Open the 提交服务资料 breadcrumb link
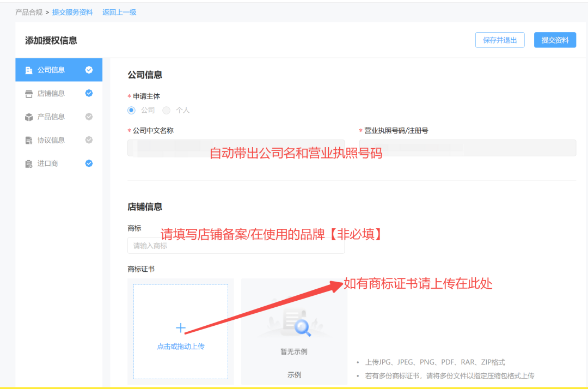588x389 pixels. [72, 13]
